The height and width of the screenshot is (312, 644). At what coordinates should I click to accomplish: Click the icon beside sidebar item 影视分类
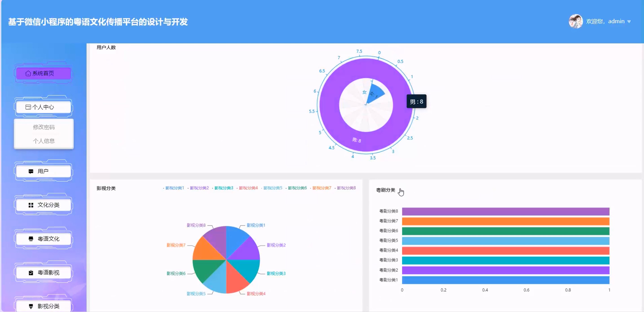pyautogui.click(x=31, y=306)
